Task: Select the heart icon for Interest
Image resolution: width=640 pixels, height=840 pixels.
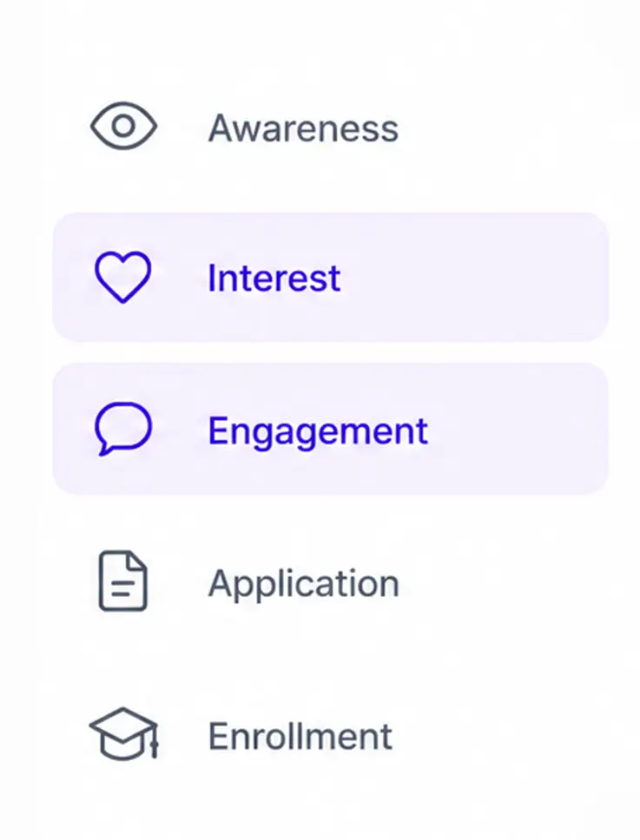Action: click(x=122, y=277)
